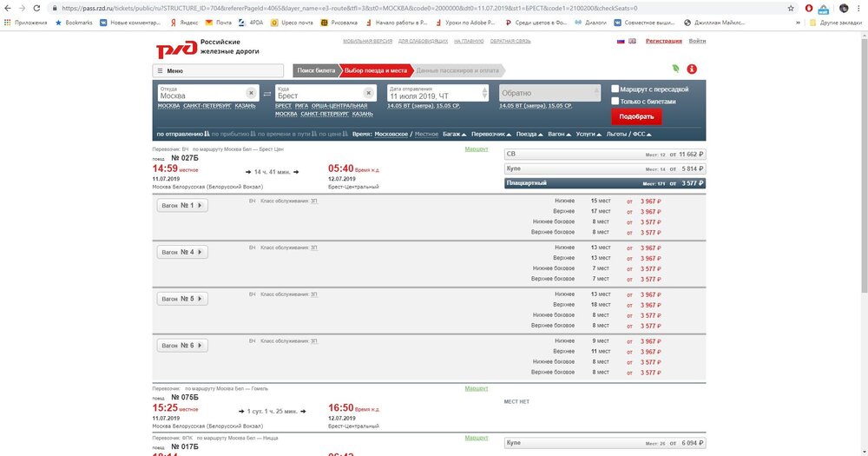Pick РИГА quick destination link
Screen dimensions: 868x456
[302, 106]
